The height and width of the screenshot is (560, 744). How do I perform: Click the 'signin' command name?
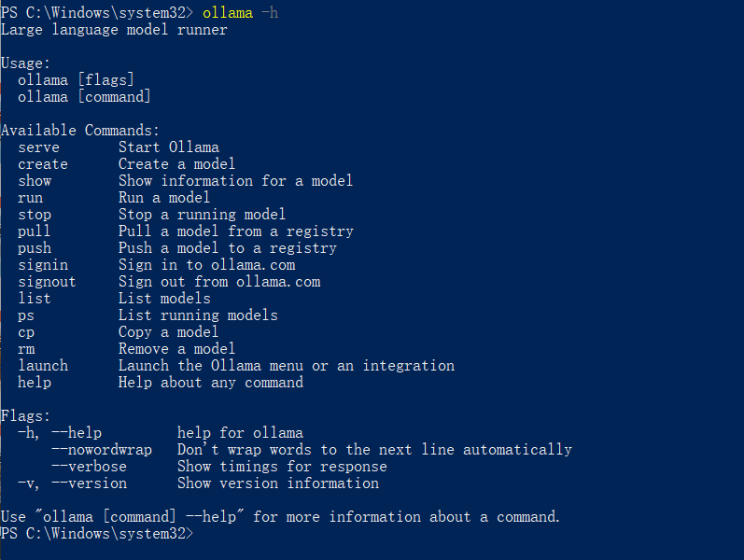click(43, 265)
